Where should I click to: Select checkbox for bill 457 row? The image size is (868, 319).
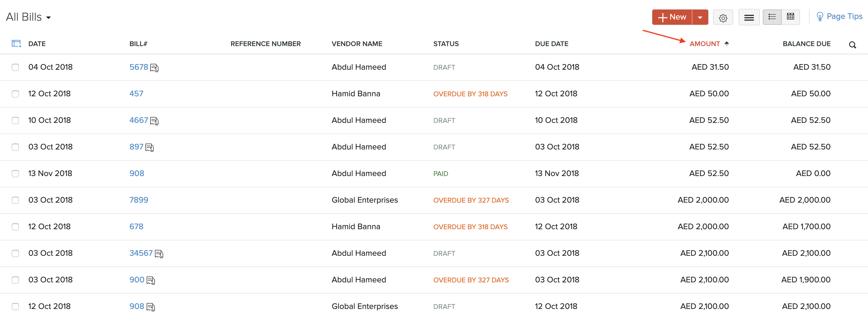click(x=15, y=94)
